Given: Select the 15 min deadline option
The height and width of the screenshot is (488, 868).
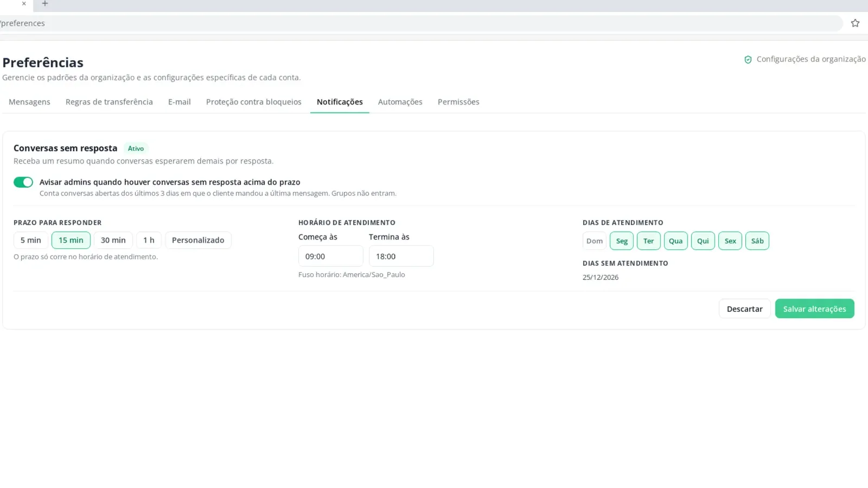Looking at the screenshot, I should coord(71,240).
